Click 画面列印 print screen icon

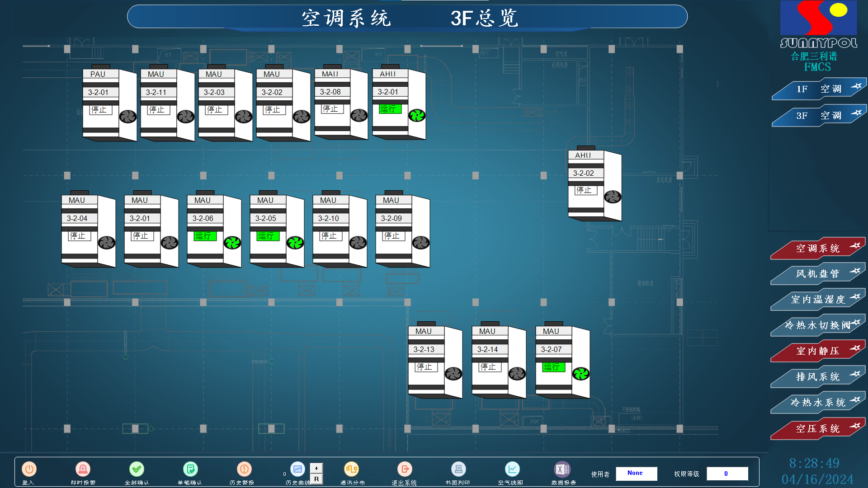coord(458,469)
